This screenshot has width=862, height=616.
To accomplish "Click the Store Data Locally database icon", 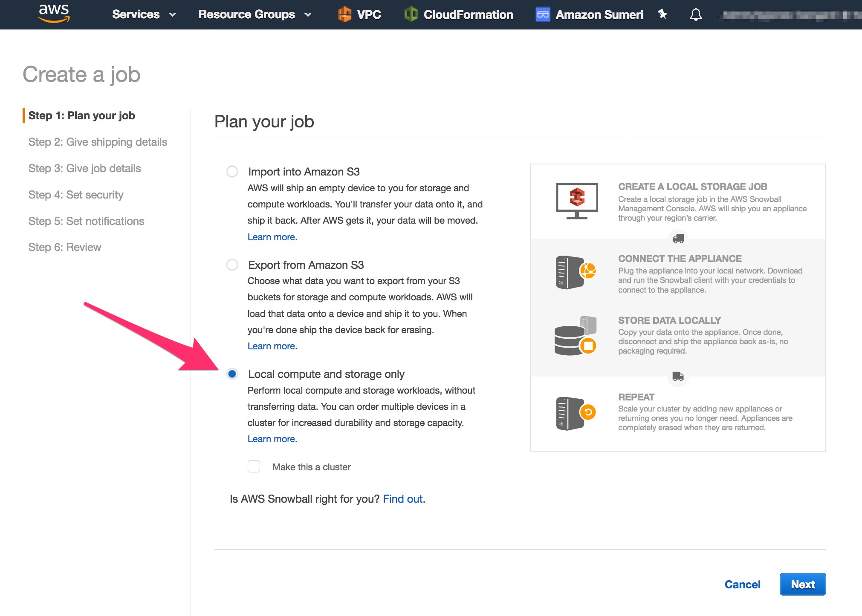I will click(576, 336).
